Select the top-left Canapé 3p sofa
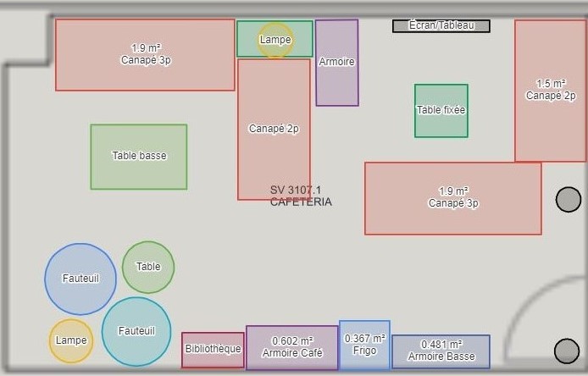Image resolution: width=588 pixels, height=376 pixels. pos(145,55)
